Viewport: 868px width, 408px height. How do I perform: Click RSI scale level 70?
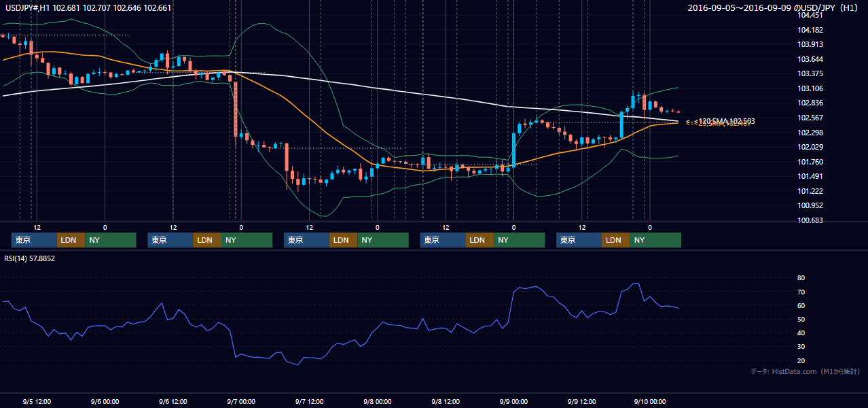coord(801,292)
